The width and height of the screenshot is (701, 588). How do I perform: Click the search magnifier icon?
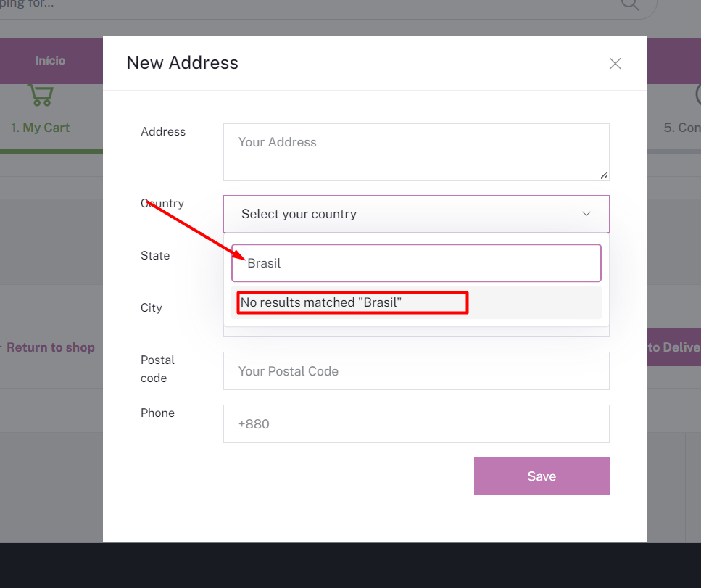point(631,4)
